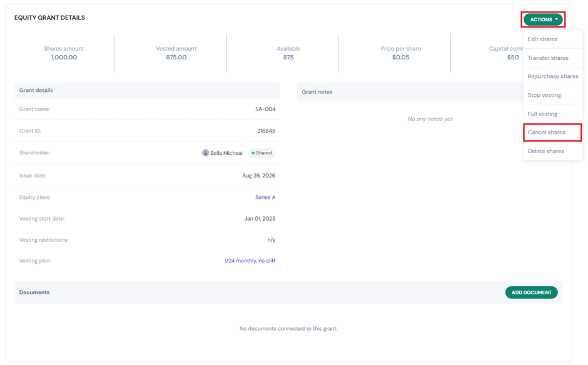Click the 'No any notes yet' message
Image resolution: width=588 pixels, height=365 pixels.
click(430, 119)
